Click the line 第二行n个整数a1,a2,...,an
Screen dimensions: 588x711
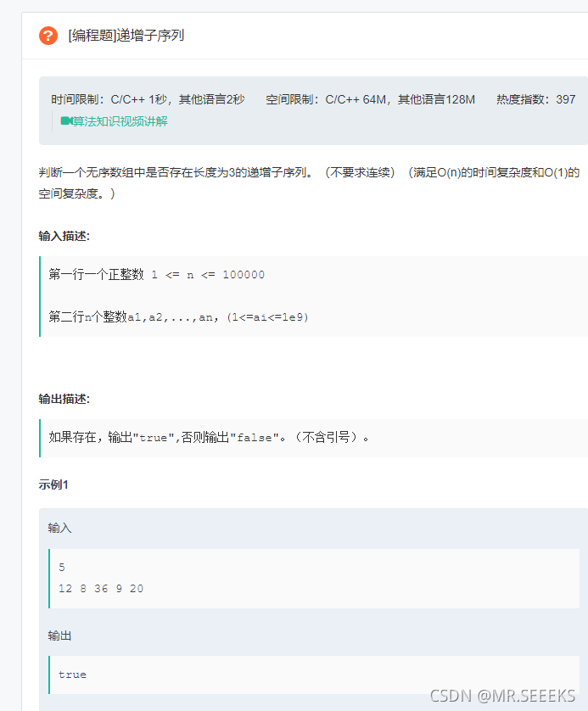click(x=179, y=317)
